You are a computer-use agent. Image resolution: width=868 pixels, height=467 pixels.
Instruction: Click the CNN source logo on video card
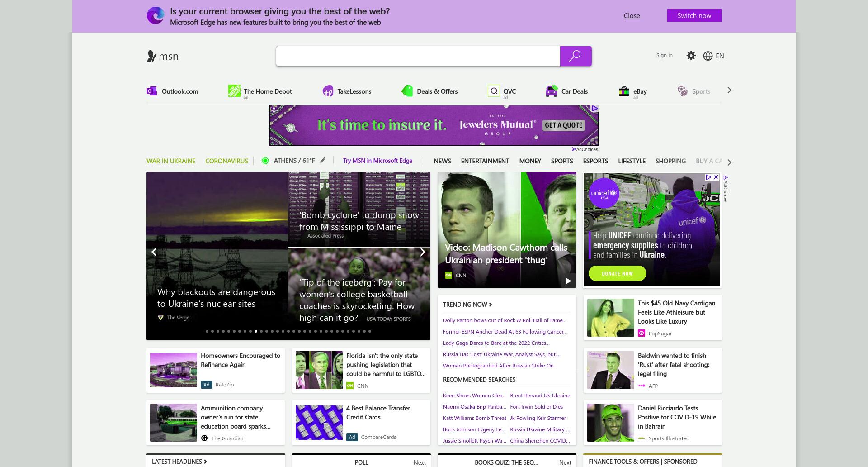tap(448, 275)
